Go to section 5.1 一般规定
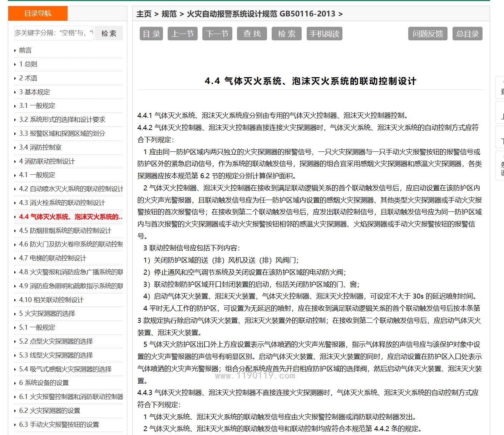This screenshot has height=435, width=504. point(37,327)
